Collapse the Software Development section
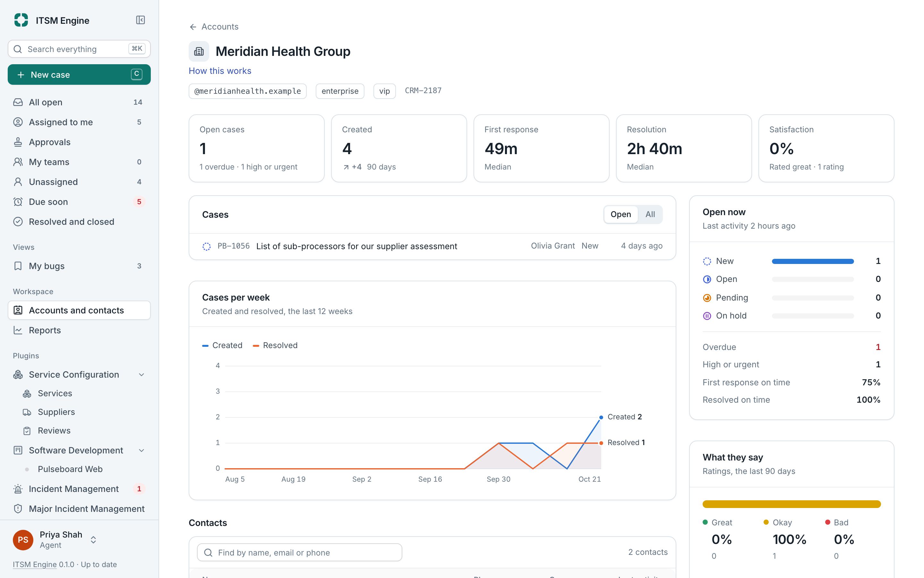 tap(142, 450)
